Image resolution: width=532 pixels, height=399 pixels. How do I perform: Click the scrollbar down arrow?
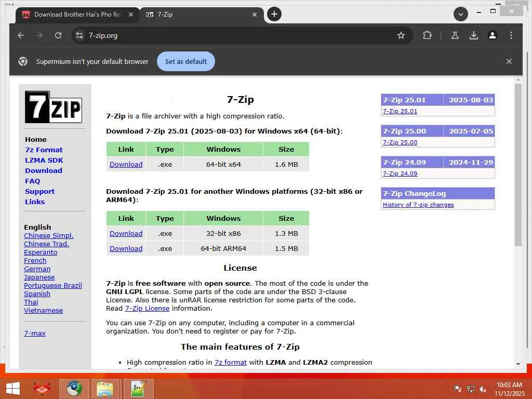click(518, 364)
